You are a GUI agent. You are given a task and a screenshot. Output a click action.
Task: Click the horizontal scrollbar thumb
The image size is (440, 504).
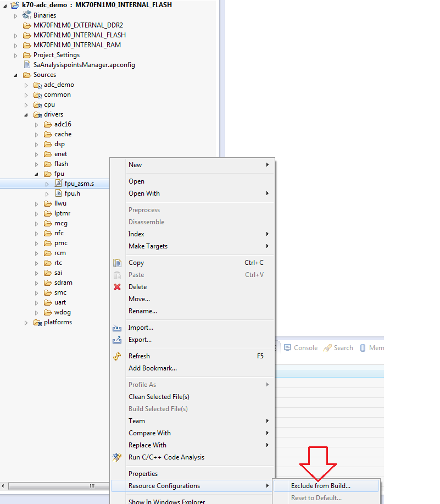tap(59, 486)
